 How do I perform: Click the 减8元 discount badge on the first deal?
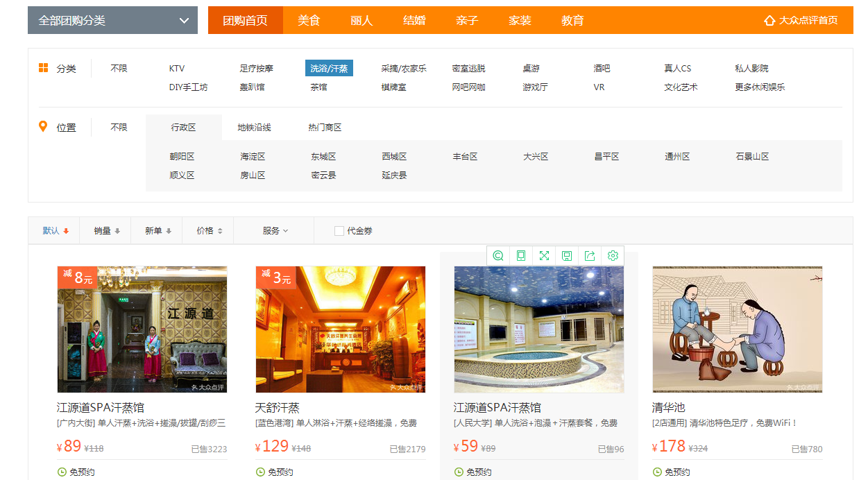click(x=77, y=277)
